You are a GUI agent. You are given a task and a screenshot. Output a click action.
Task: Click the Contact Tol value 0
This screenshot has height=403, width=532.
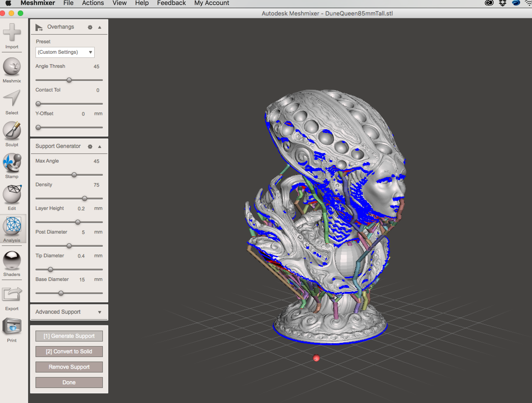[98, 90]
